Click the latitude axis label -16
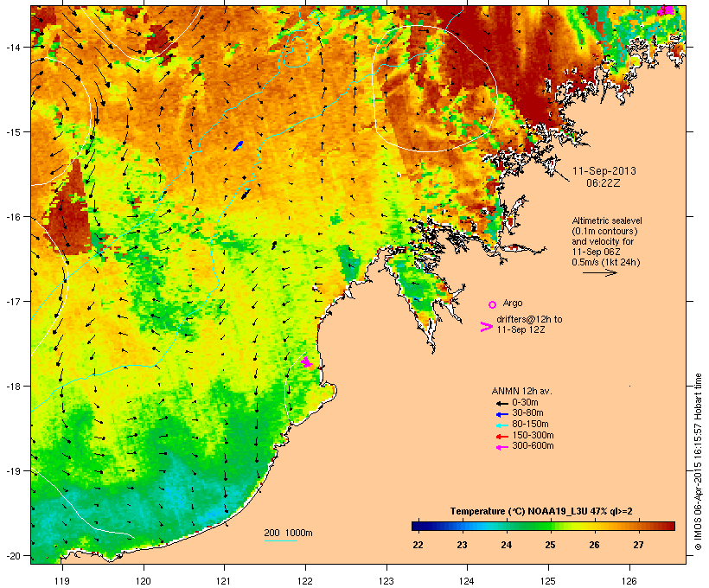709x588 pixels. (13, 217)
